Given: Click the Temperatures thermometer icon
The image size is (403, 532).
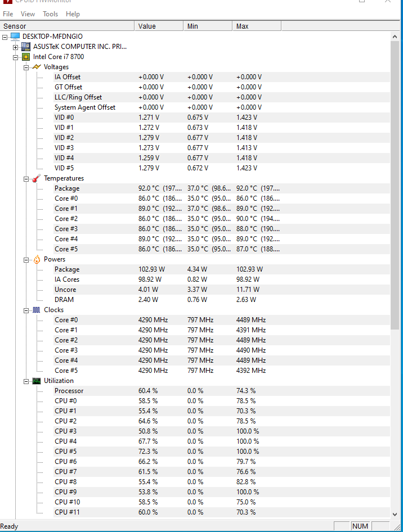Looking at the screenshot, I should (x=37, y=178).
